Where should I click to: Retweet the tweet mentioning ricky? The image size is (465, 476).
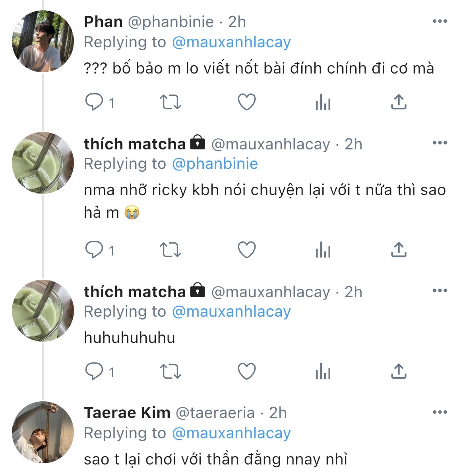[x=170, y=250]
